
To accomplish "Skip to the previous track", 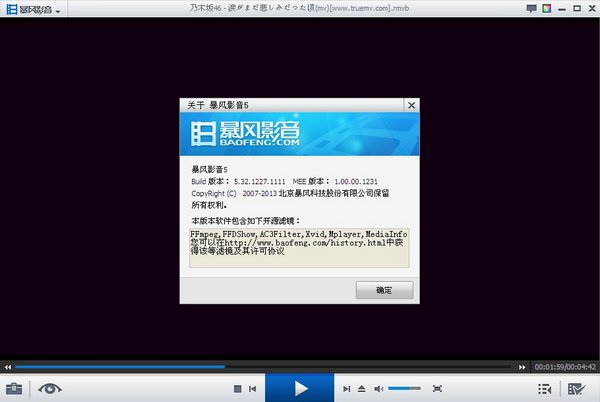I will [253, 389].
